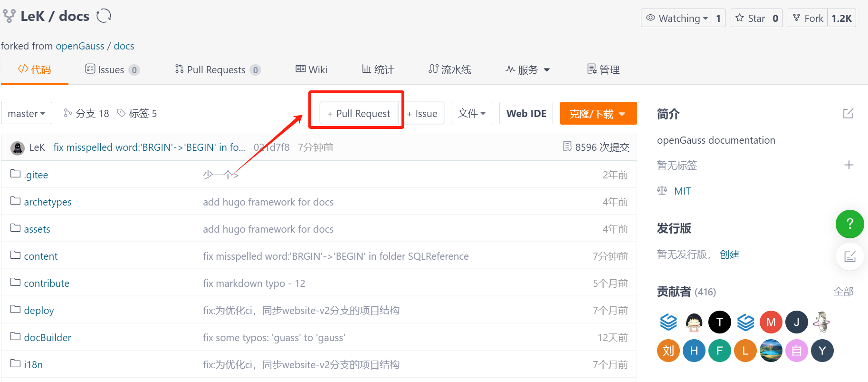Click the MIT license link

(x=682, y=191)
